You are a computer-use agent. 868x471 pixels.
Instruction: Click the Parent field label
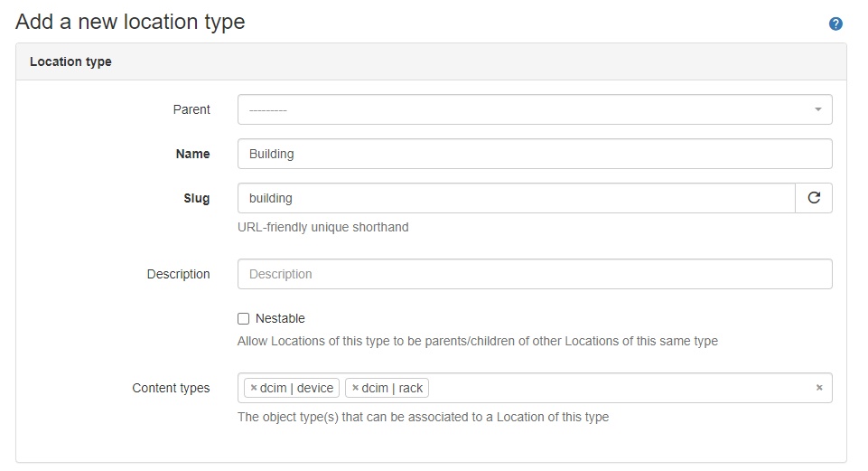(191, 109)
